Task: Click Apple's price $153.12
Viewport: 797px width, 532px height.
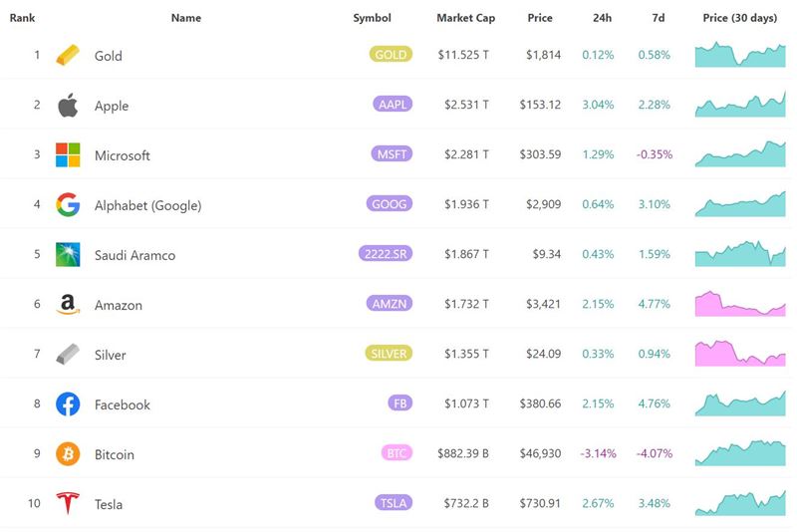Action: point(540,105)
